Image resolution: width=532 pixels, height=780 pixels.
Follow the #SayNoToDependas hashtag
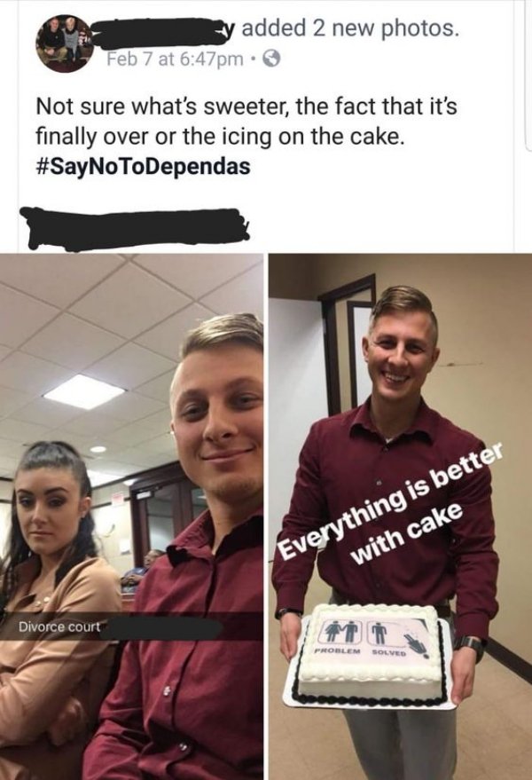click(143, 166)
